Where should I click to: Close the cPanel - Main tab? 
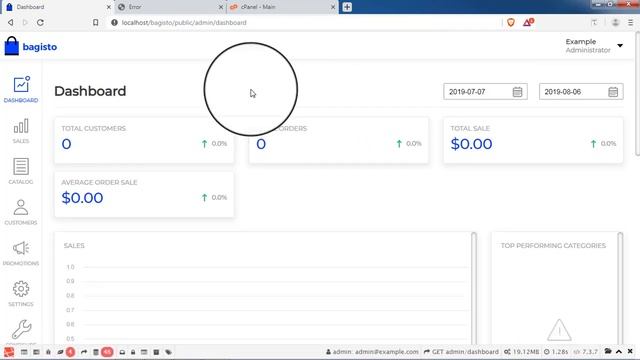click(333, 7)
